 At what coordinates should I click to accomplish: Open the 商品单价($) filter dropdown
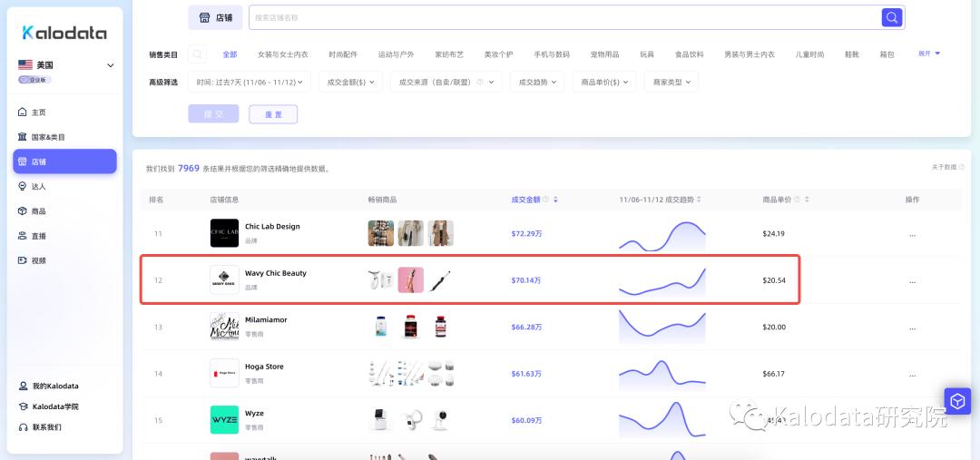(605, 82)
